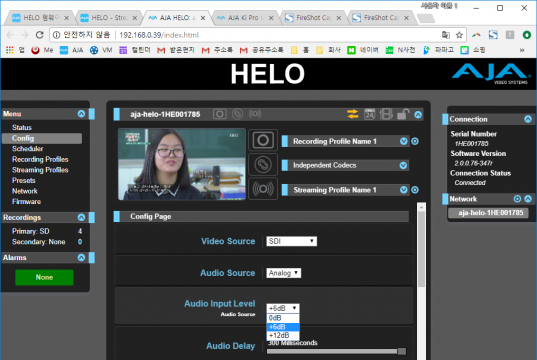Open Streaming Profiles in Menu
This screenshot has height=360, width=537.
pyautogui.click(x=40, y=170)
